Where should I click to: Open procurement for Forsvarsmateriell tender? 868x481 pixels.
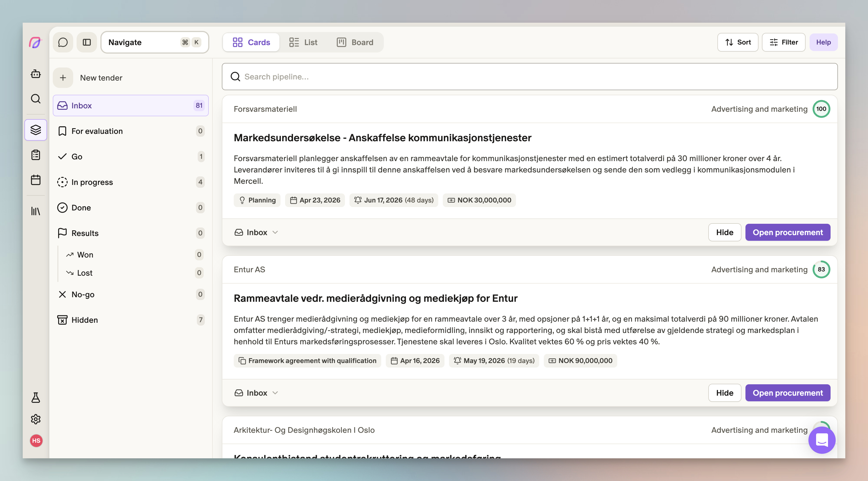pyautogui.click(x=787, y=232)
